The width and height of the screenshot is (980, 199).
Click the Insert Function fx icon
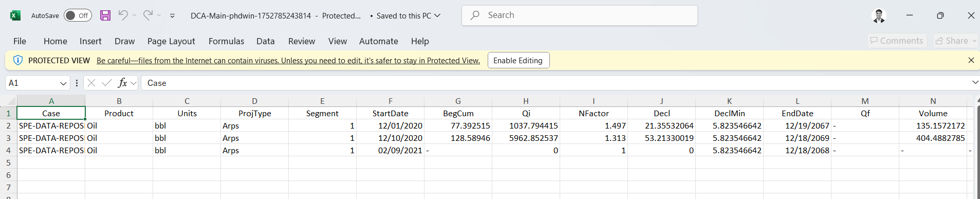click(122, 83)
